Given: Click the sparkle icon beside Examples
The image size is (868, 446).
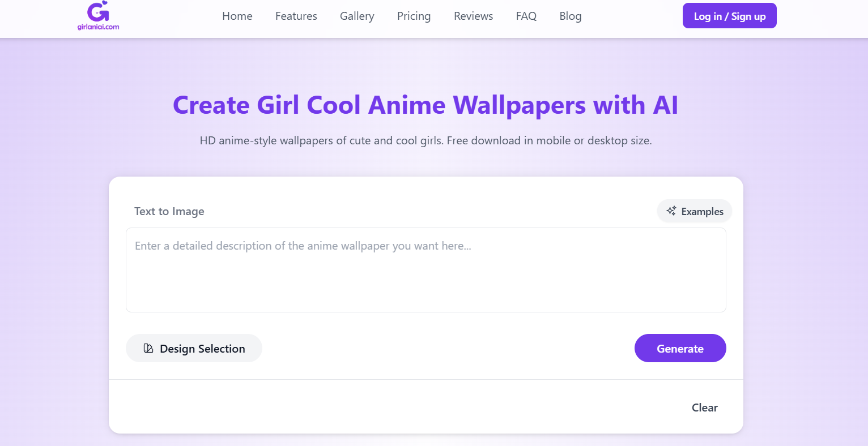Looking at the screenshot, I should click(x=671, y=211).
